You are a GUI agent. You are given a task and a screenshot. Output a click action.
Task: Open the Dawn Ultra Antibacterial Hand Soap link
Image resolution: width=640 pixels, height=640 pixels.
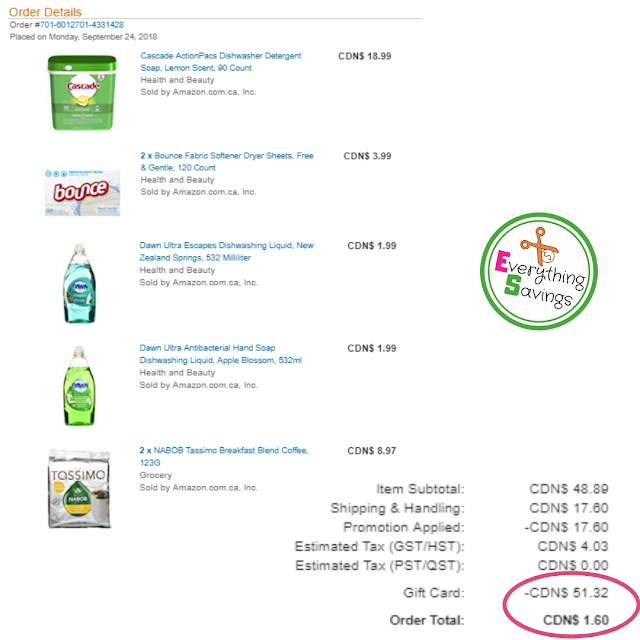pos(220,354)
